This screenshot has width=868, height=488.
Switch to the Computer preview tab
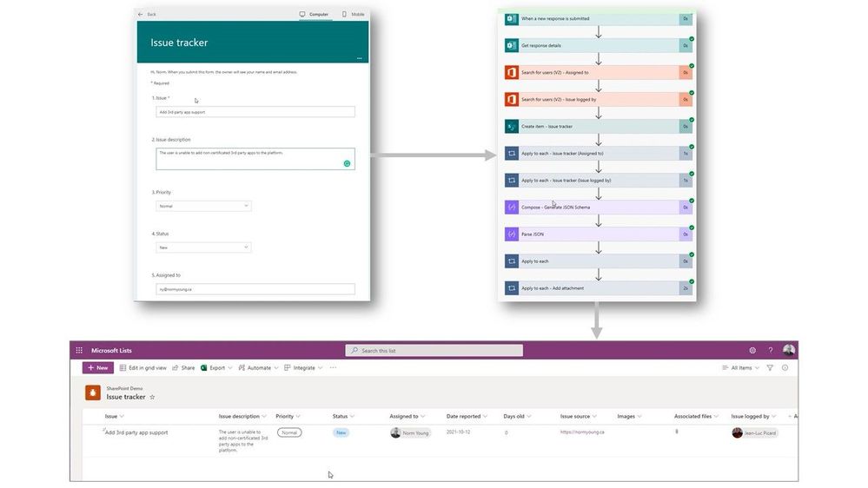pyautogui.click(x=315, y=15)
